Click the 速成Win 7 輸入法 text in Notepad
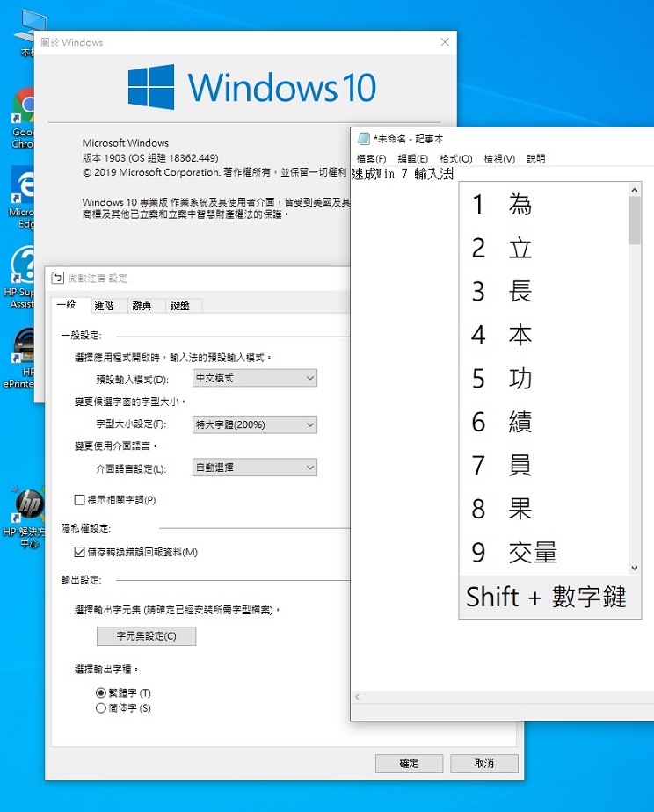This screenshot has height=812, width=654. (x=403, y=174)
